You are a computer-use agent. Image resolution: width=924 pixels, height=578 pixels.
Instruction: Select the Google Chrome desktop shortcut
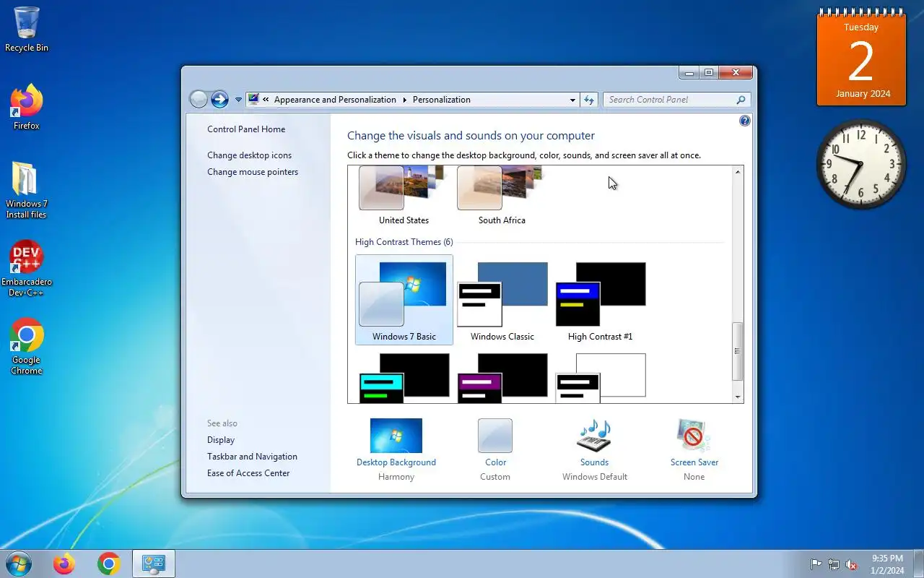[x=27, y=346]
